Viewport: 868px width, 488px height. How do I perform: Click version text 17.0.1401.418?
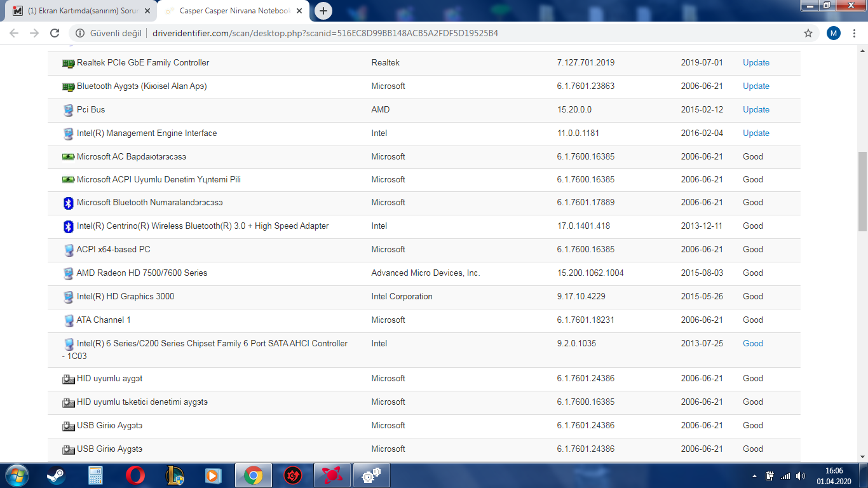pos(584,226)
